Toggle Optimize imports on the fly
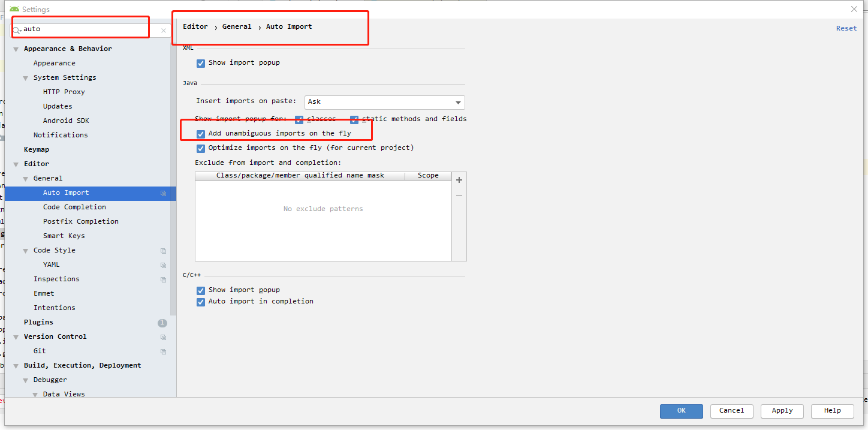This screenshot has height=430, width=868. point(201,148)
